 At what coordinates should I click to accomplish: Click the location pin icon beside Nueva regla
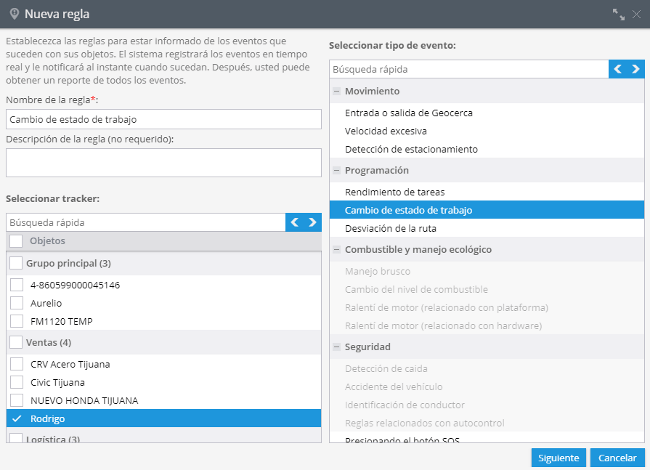click(x=14, y=14)
